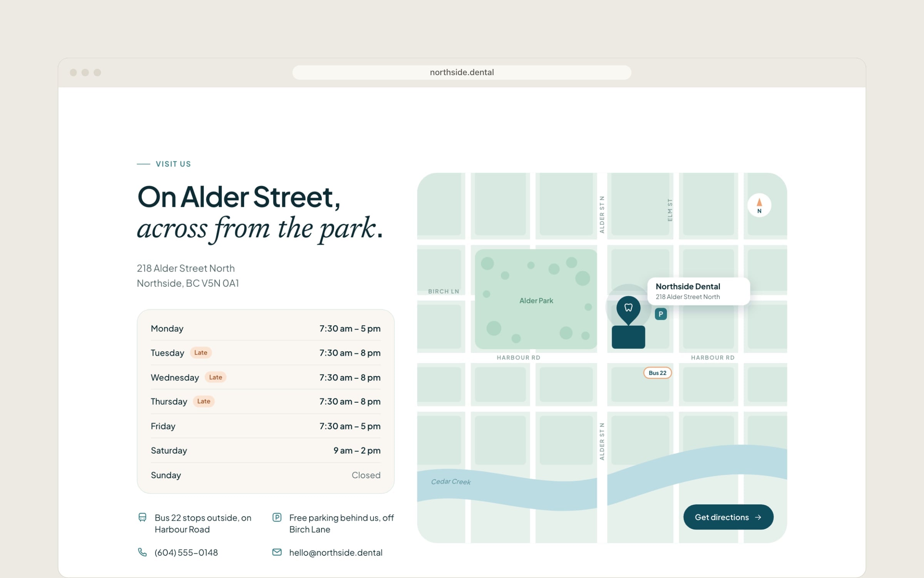Click the VISIT US section label
Image resolution: width=924 pixels, height=578 pixels.
[x=173, y=164]
